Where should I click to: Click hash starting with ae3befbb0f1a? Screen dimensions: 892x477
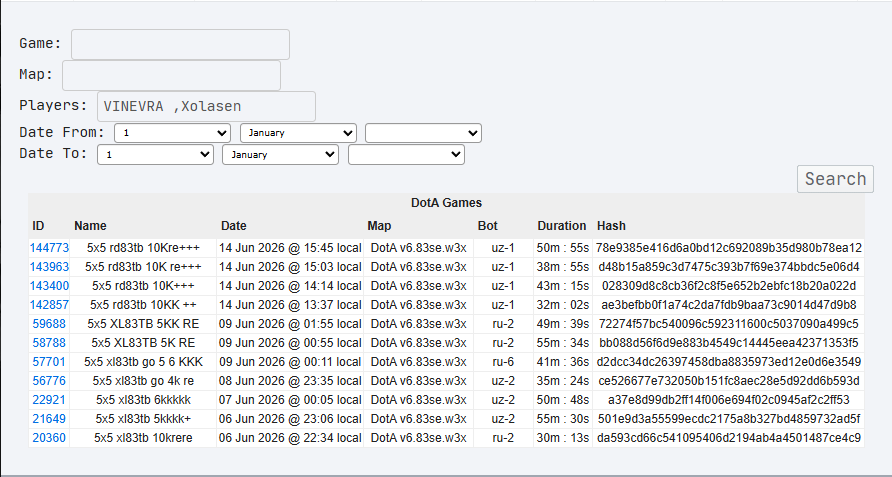pyautogui.click(x=729, y=305)
